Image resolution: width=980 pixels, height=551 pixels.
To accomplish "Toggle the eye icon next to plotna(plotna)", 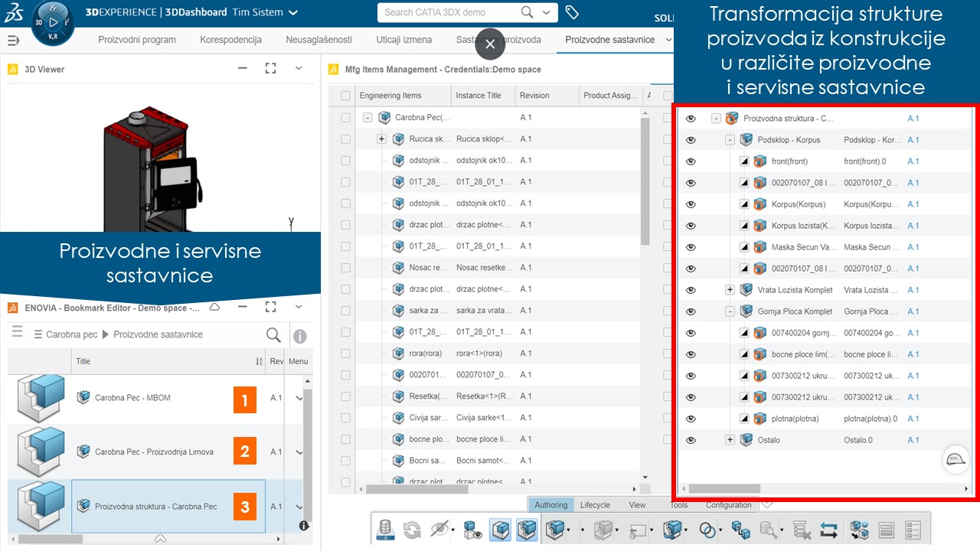I will [x=691, y=419].
